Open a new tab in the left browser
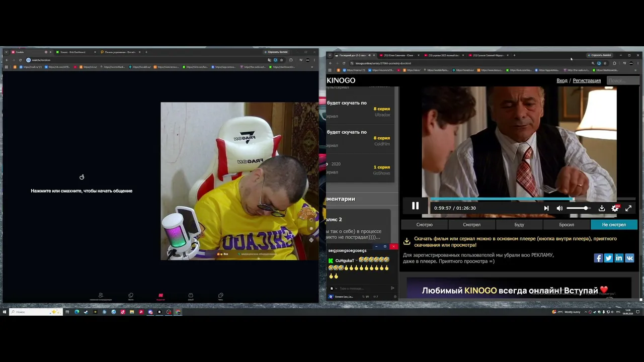The width and height of the screenshot is (644, 362). [146, 52]
